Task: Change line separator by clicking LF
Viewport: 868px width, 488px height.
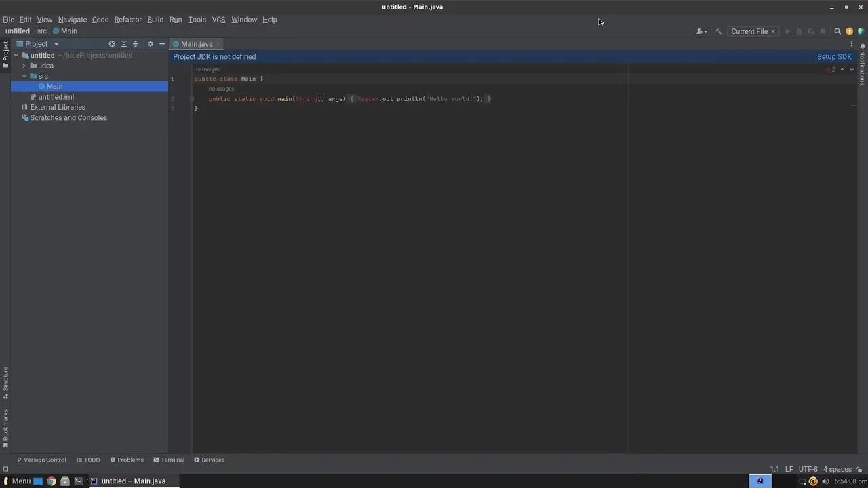Action: 789,469
